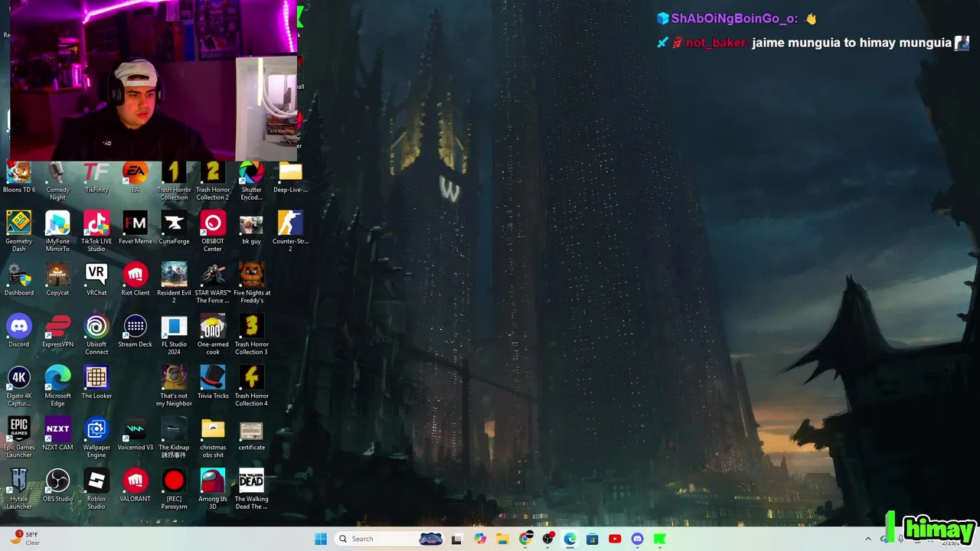
Task: Open iMyFone MirrorTo shortcut
Action: [x=57, y=232]
